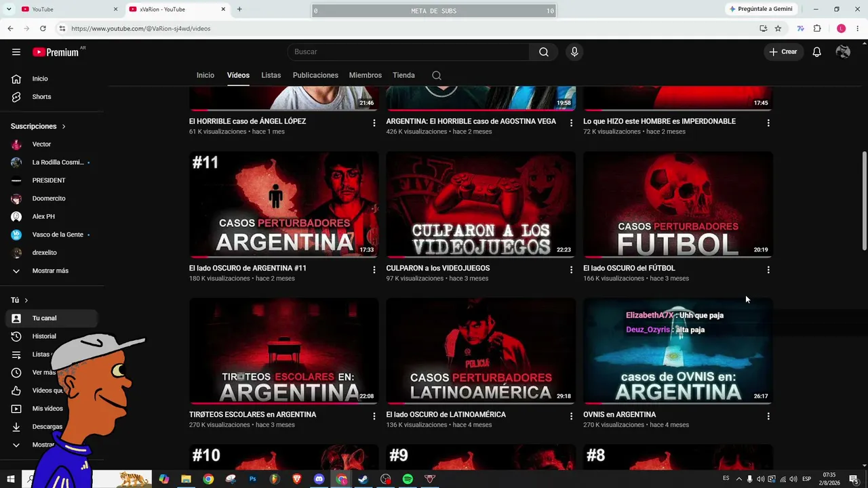The width and height of the screenshot is (868, 488).
Task: Open options for TIROTEOS ESCOLARES video
Action: (x=374, y=416)
